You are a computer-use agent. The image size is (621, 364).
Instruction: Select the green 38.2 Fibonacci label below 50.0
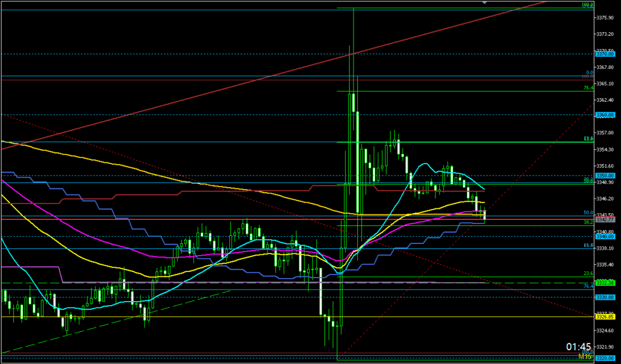[x=588, y=222]
